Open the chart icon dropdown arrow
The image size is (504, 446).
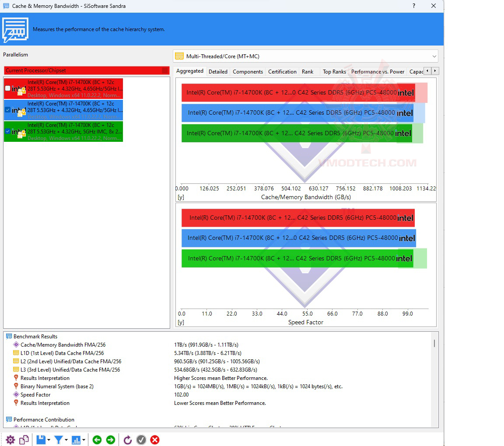(x=84, y=440)
